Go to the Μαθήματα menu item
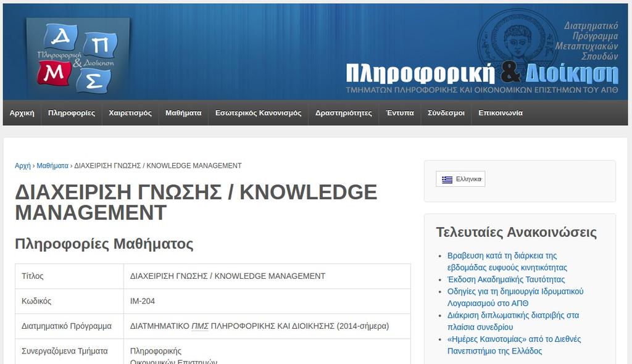This screenshot has width=632, height=364. 183,113
